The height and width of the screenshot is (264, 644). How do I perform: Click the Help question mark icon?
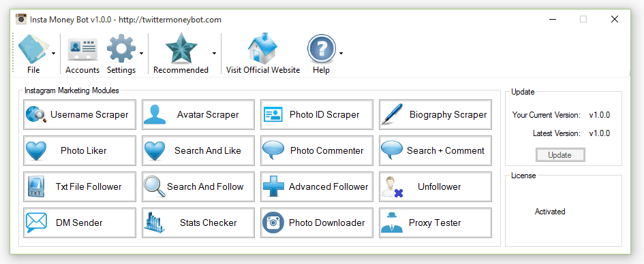(x=321, y=49)
